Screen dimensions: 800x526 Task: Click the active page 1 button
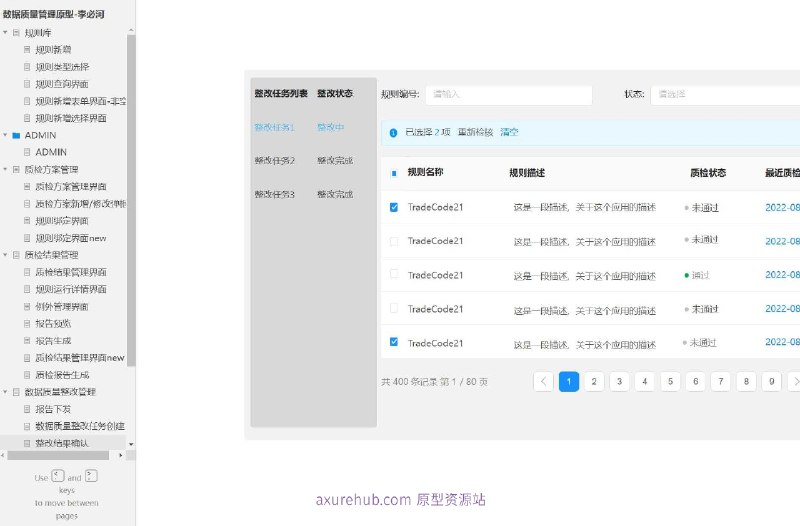point(569,382)
